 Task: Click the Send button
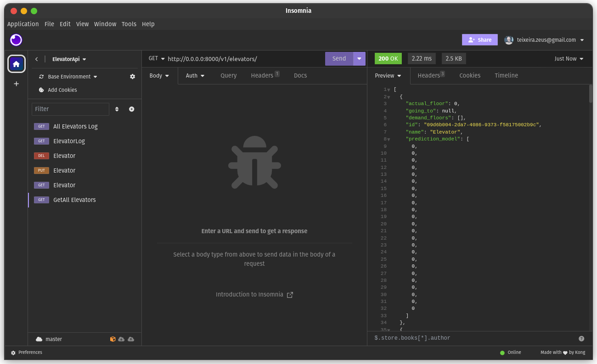point(339,59)
